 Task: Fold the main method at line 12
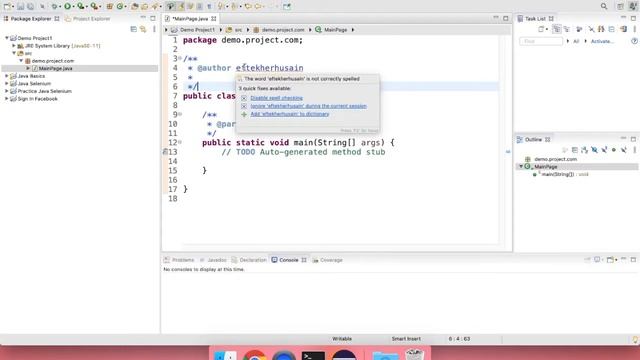coord(180,142)
